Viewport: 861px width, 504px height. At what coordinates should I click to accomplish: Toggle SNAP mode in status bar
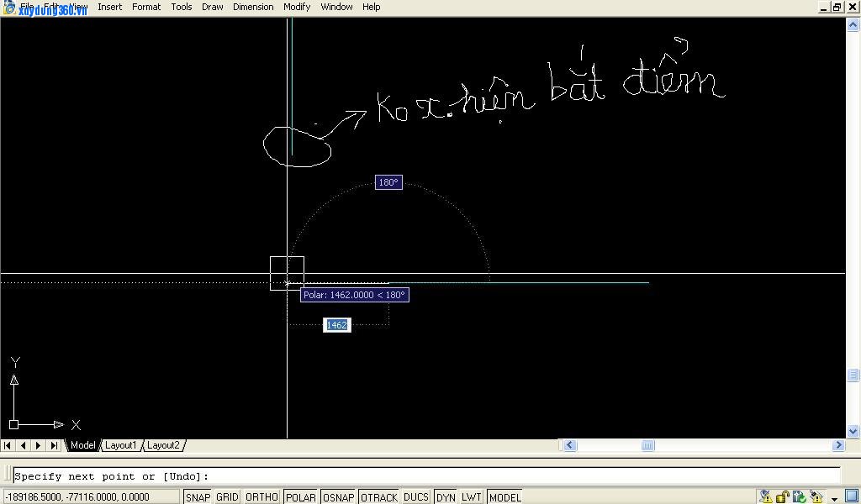point(198,497)
